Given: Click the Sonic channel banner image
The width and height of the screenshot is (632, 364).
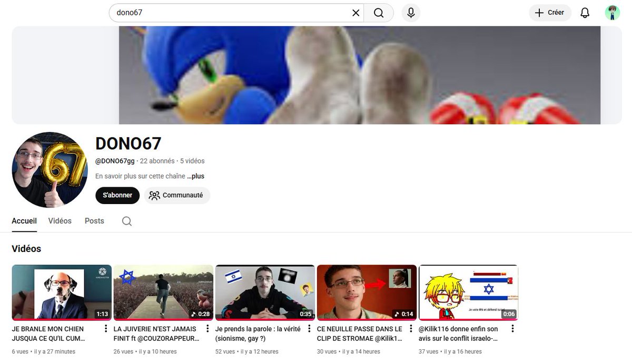Looking at the screenshot, I should pyautogui.click(x=360, y=75).
